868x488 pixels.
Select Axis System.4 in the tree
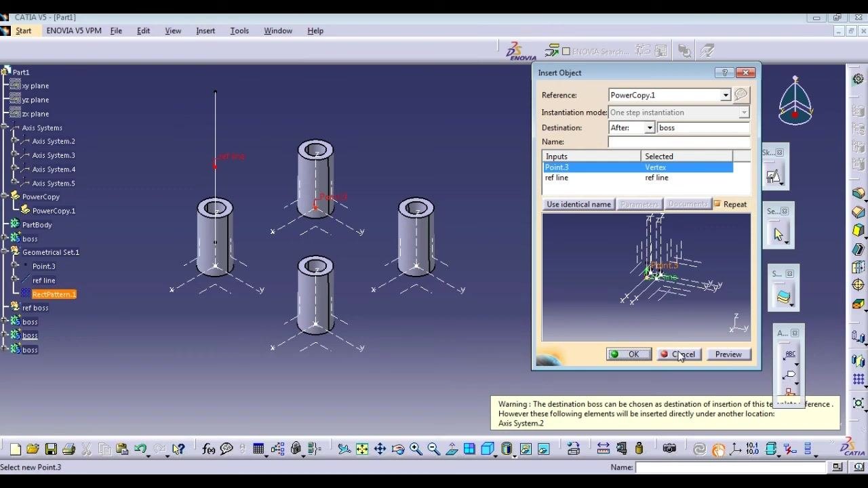pos(54,169)
